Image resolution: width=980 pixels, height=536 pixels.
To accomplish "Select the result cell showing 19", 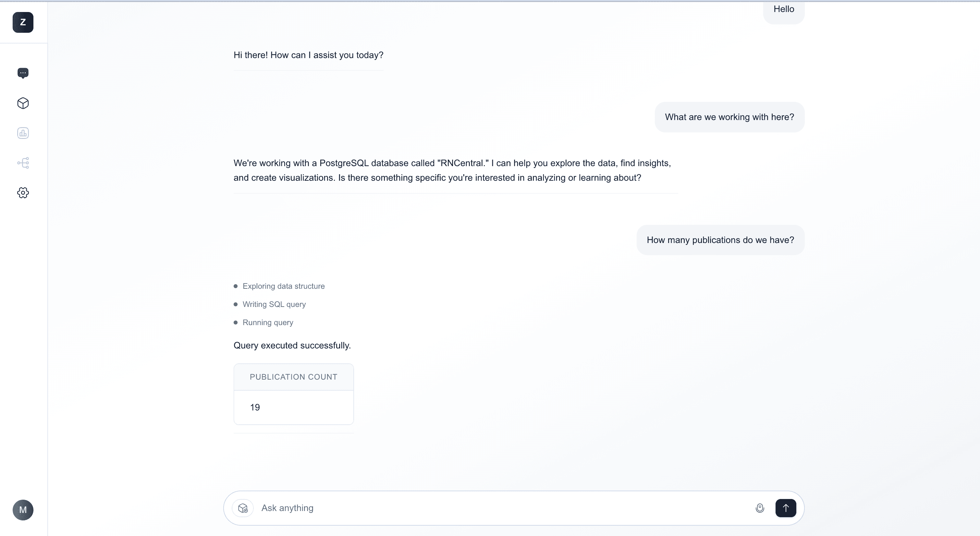I will click(255, 408).
